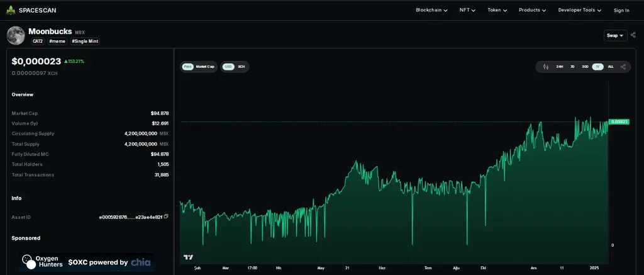Click the Volume (1y) value $12.691
The width and height of the screenshot is (644, 275).
pyautogui.click(x=160, y=123)
